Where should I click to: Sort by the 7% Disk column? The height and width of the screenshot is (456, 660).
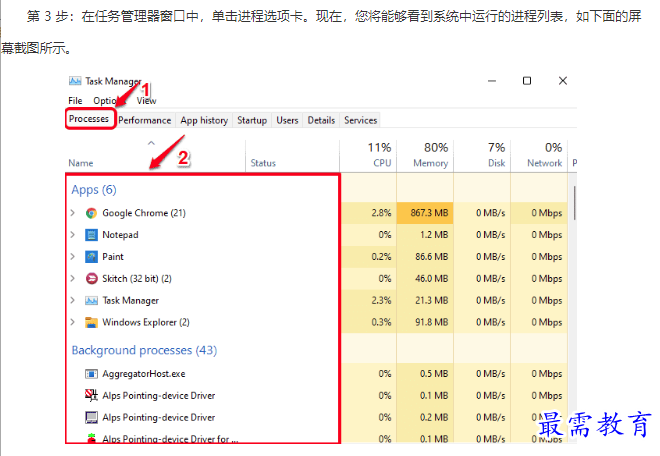click(x=482, y=156)
